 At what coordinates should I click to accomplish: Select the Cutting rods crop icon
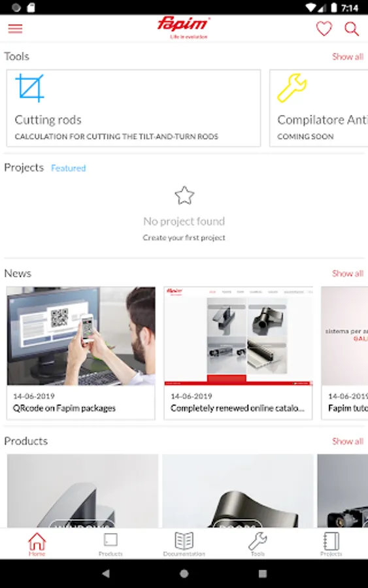click(x=29, y=88)
